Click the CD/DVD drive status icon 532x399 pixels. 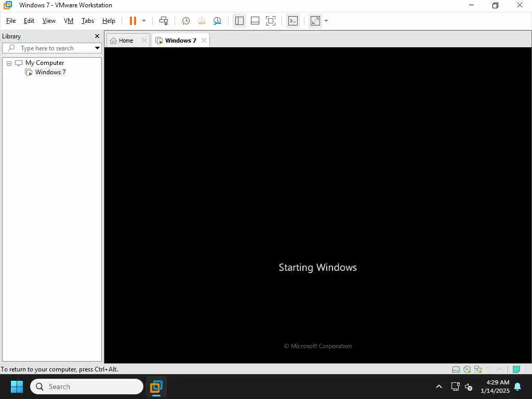pos(467,369)
